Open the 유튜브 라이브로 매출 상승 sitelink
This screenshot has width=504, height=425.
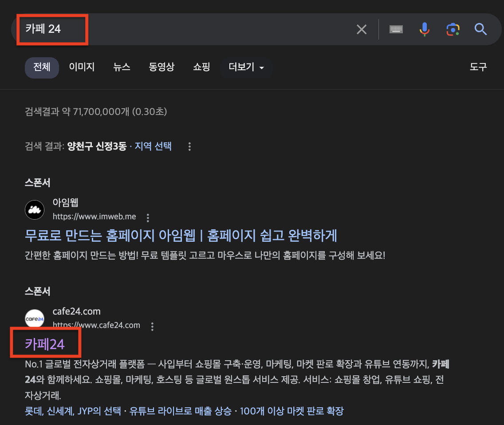[180, 411]
